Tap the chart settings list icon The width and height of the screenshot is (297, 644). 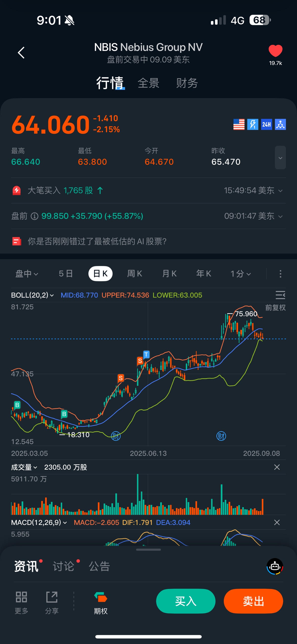point(280,295)
